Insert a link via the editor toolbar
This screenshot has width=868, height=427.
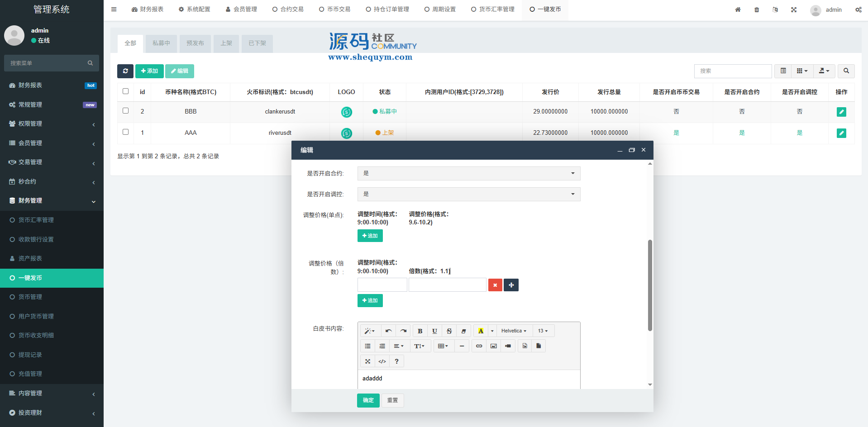tap(479, 346)
